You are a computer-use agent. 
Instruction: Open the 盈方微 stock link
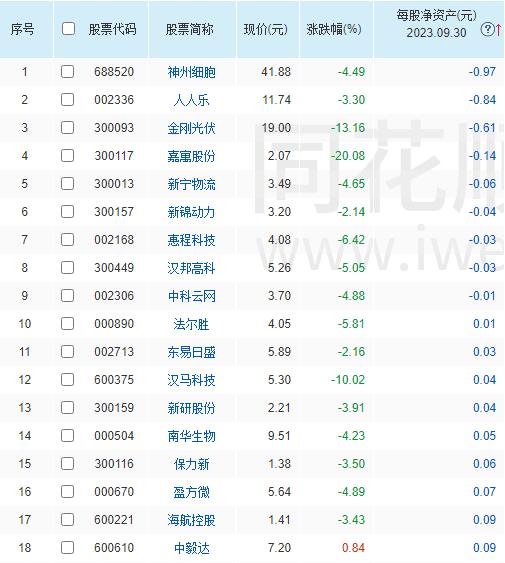pos(191,492)
